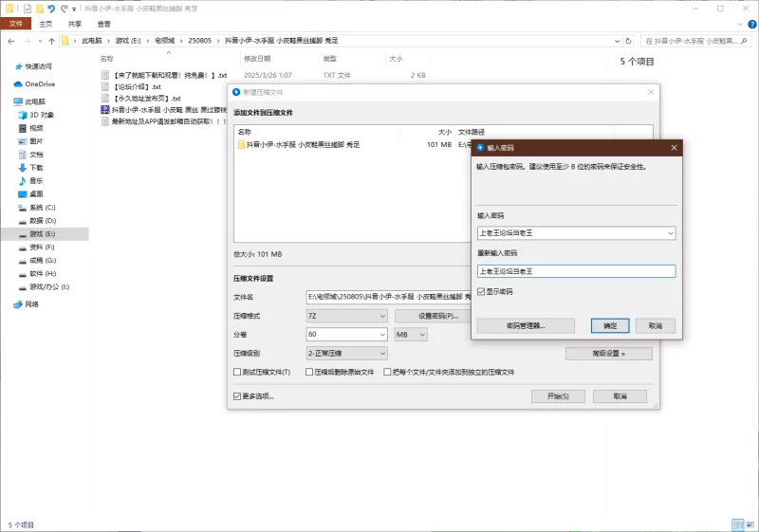Open 查看 ribbon tab

(104, 24)
